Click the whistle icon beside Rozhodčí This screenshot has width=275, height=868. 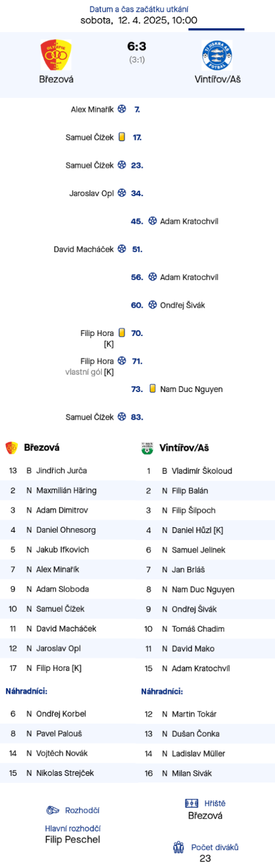coord(53,810)
